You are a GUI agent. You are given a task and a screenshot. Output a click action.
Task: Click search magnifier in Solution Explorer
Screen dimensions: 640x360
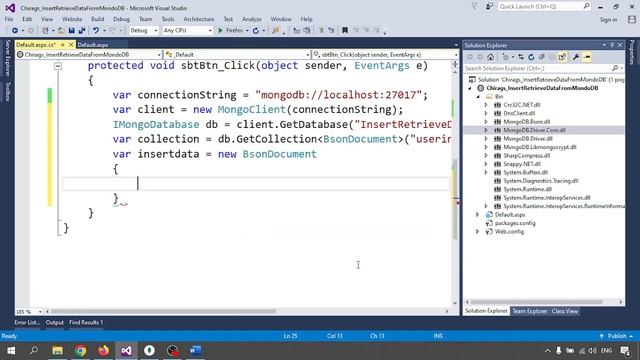click(x=615, y=68)
